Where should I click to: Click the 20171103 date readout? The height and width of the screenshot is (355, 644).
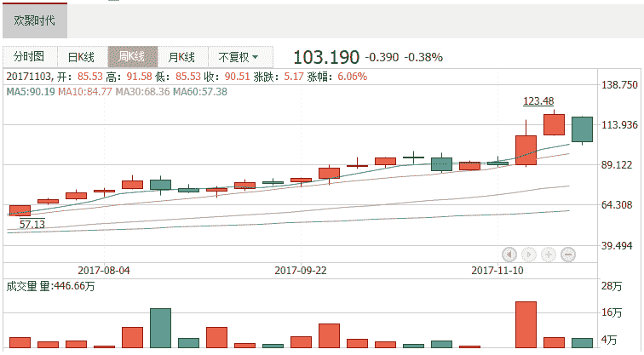[28, 77]
